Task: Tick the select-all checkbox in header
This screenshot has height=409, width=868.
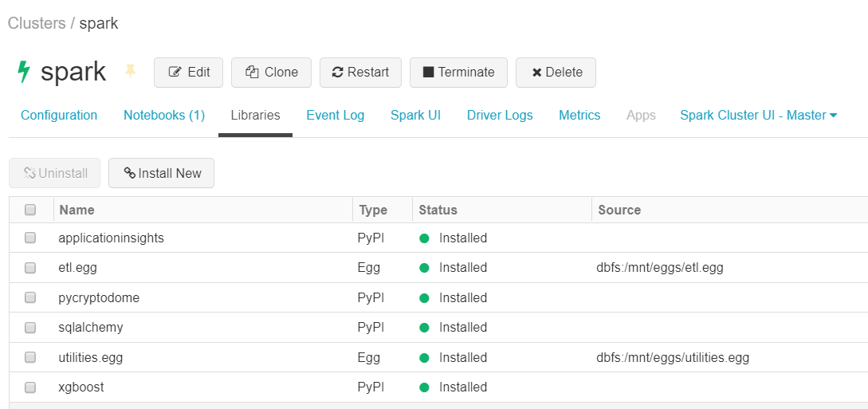Action: (x=30, y=210)
